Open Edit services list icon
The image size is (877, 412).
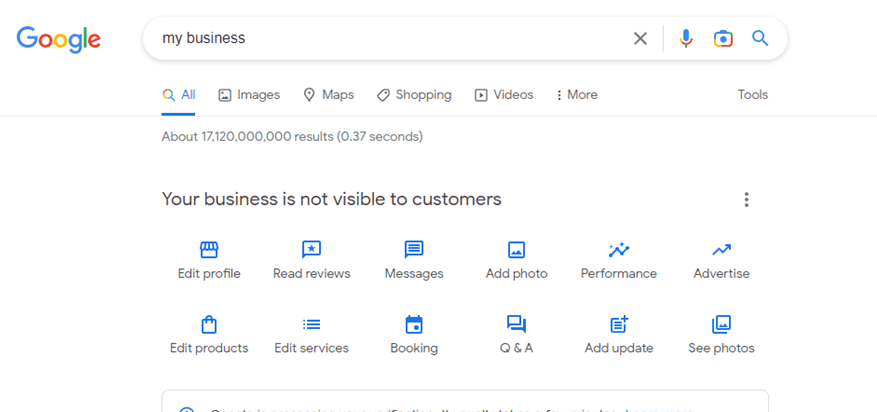tap(312, 324)
